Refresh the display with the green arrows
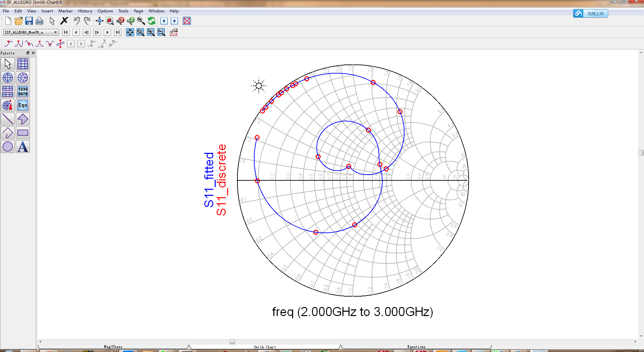Screen dimensions: 644x352 (x=152, y=21)
